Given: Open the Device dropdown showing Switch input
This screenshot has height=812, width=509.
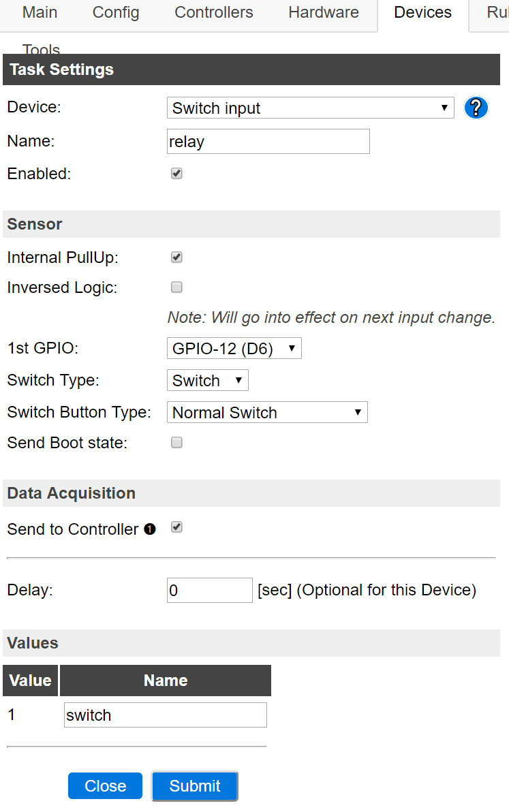Looking at the screenshot, I should tap(310, 108).
